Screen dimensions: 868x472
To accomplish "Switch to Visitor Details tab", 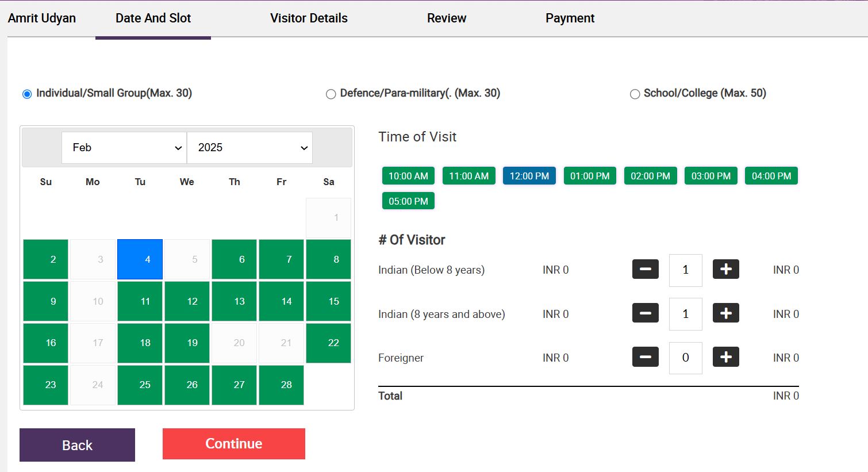I will [x=309, y=18].
